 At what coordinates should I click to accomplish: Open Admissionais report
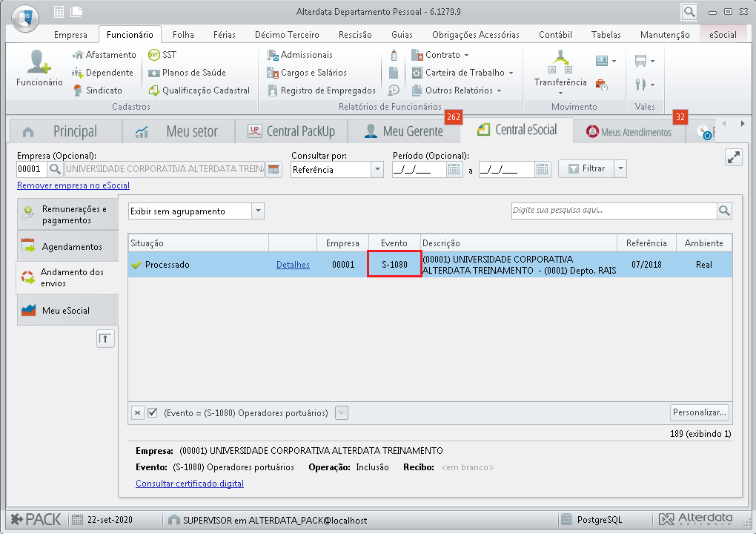click(x=300, y=54)
